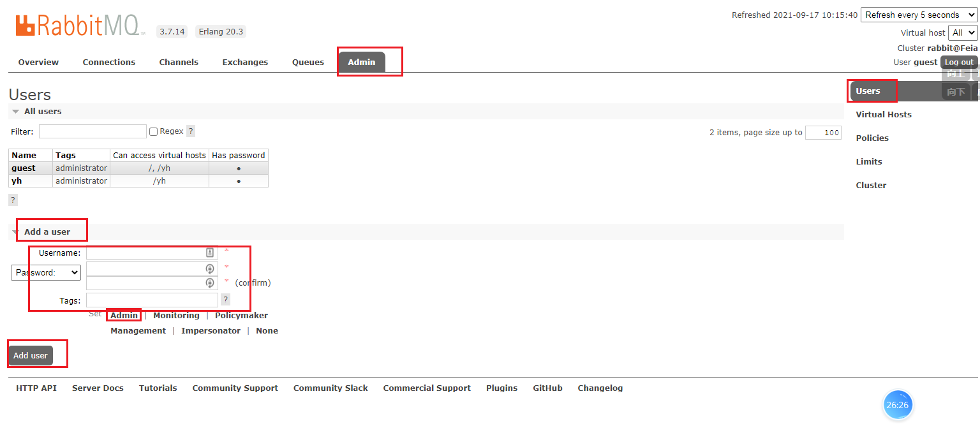Click the help icon next to Regex
Image resolution: width=980 pixels, height=426 pixels.
click(191, 131)
